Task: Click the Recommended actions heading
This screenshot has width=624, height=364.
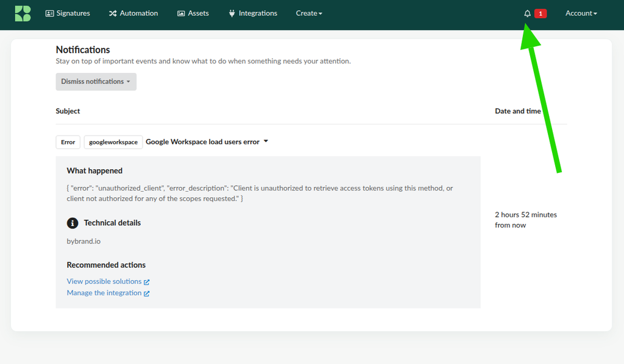Action: [x=106, y=265]
